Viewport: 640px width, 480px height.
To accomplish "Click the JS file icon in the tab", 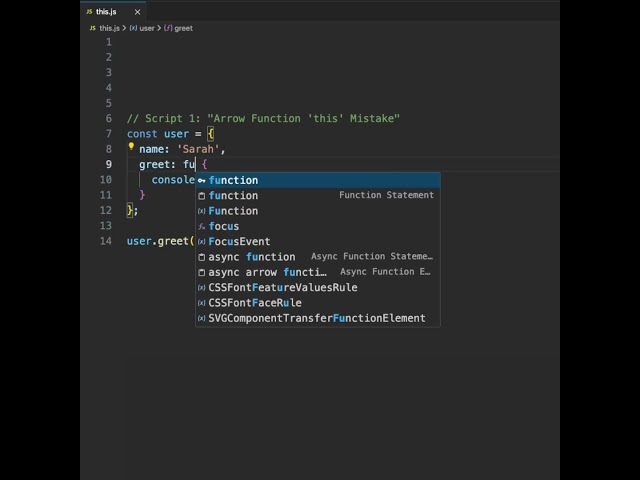I will pyautogui.click(x=89, y=12).
